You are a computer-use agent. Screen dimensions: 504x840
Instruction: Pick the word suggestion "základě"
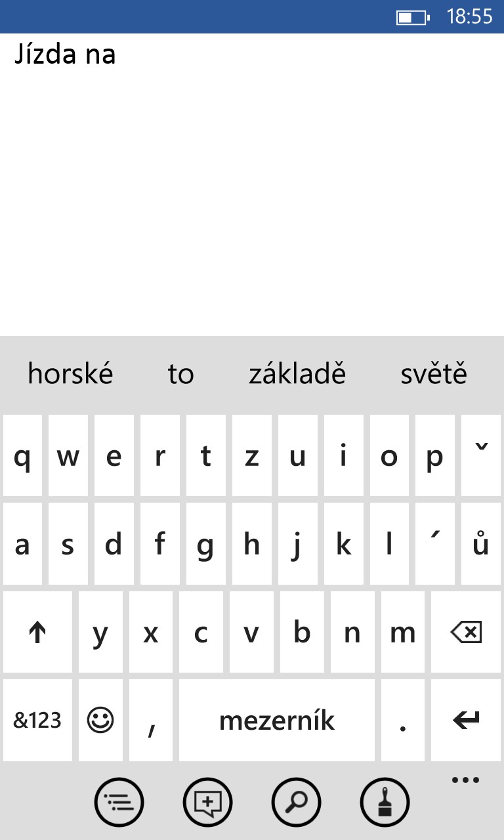click(x=297, y=374)
